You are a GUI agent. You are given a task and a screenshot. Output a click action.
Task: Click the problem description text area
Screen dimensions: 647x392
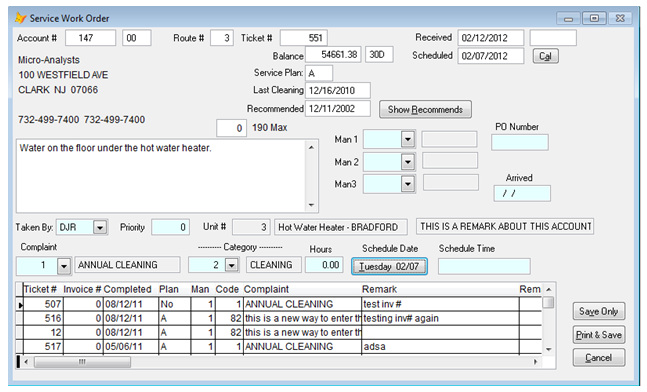pyautogui.click(x=161, y=176)
